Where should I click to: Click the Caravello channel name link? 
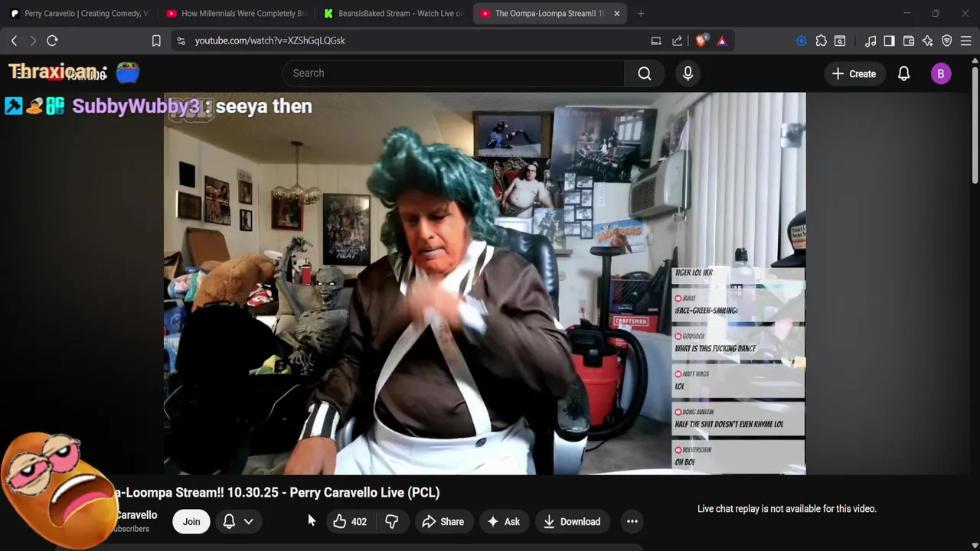[136, 516]
